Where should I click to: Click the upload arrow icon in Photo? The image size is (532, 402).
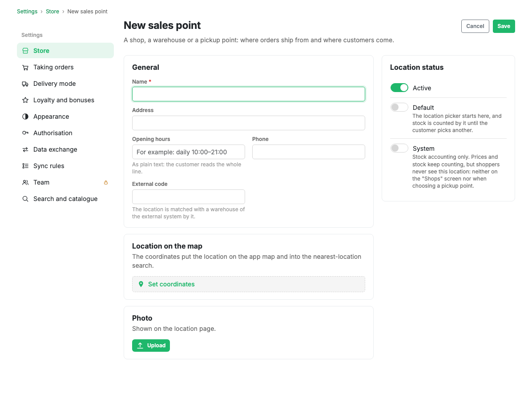[140, 346]
